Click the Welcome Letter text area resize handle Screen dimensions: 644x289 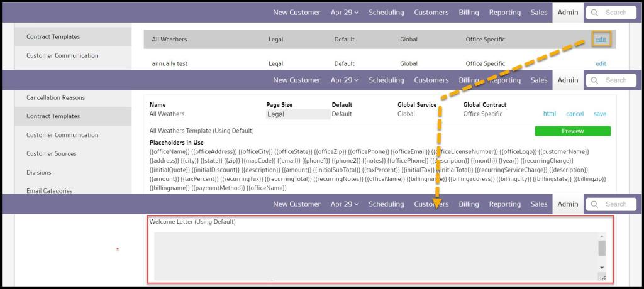pyautogui.click(x=603, y=277)
